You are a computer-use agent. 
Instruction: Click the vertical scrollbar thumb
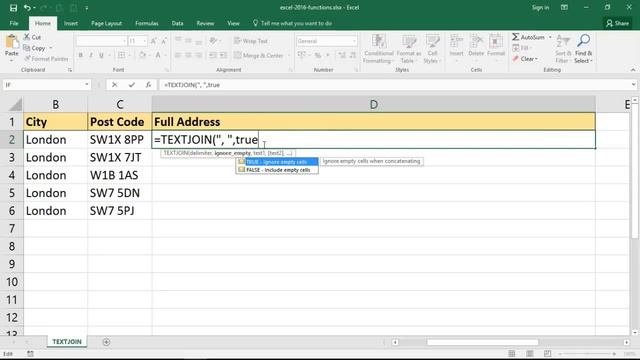[635, 170]
